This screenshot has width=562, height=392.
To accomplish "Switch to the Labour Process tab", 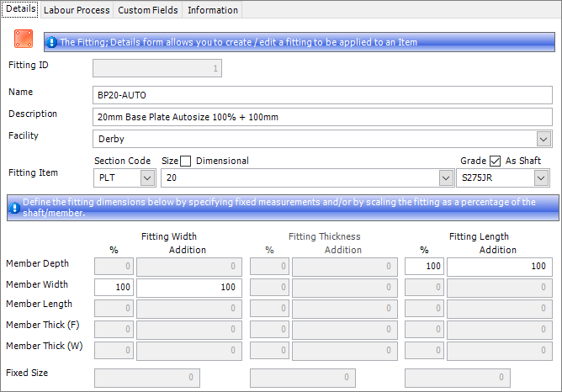I will pyautogui.click(x=77, y=10).
